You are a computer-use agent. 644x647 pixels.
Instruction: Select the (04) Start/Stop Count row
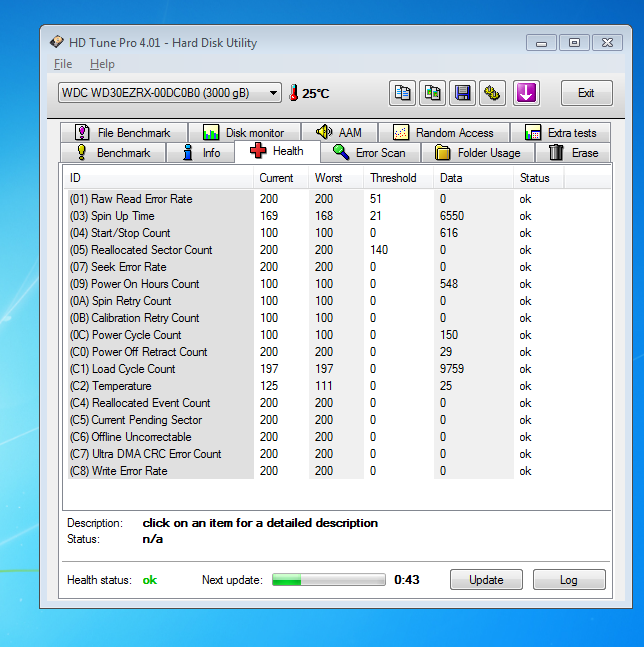point(314,233)
